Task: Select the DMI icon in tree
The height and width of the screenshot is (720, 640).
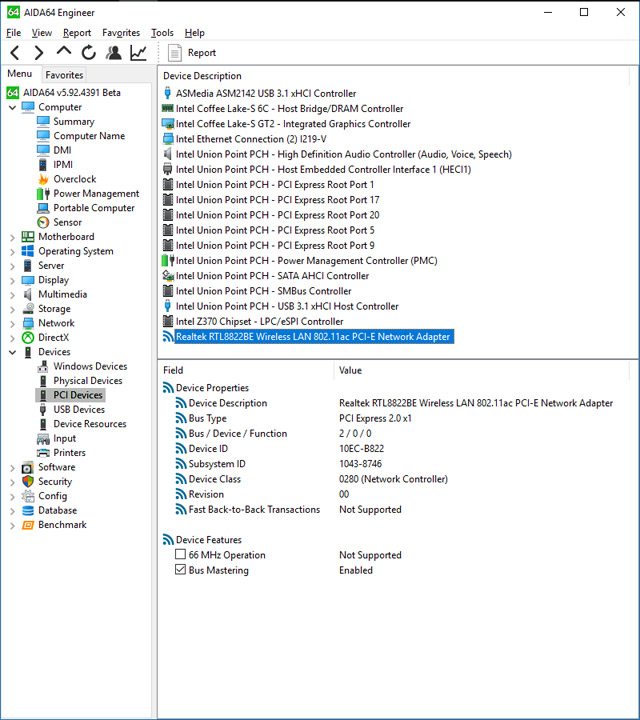Action: 43,150
